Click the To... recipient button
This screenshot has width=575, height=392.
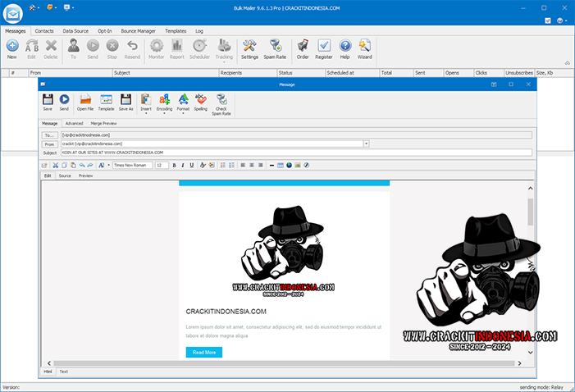[x=48, y=134]
